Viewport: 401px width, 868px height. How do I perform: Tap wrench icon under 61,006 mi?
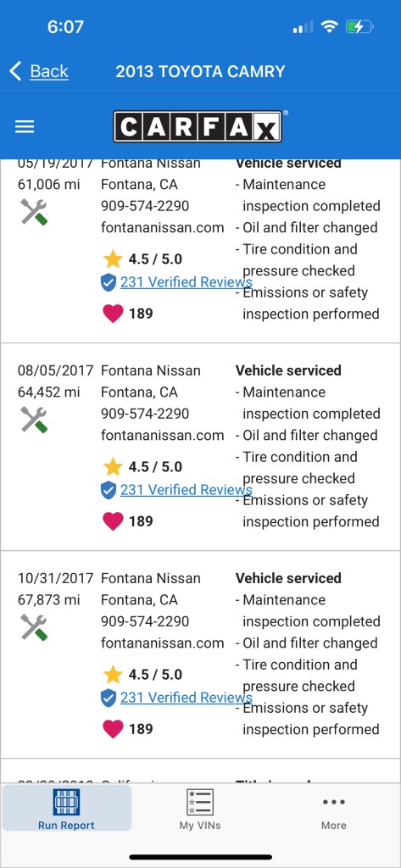click(34, 212)
